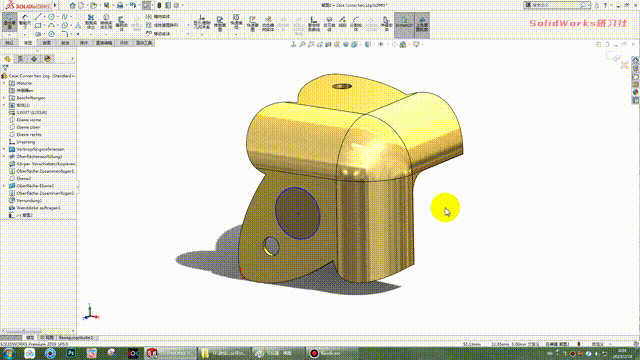Expand the Historie folder in feature tree
Viewport: 640px width, 360px height.
tap(4, 83)
